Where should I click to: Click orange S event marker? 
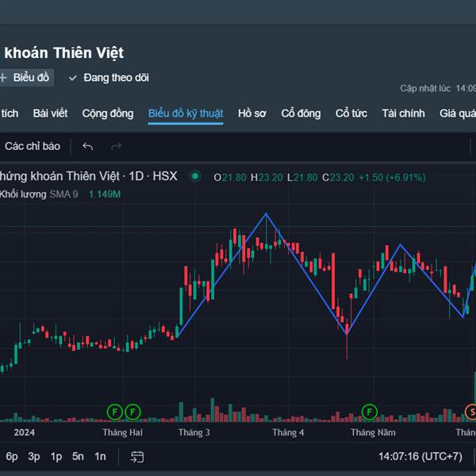tap(471, 412)
